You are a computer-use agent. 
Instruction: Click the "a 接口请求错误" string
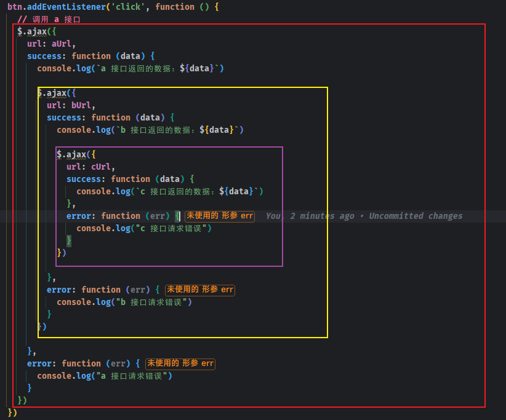pos(135,376)
